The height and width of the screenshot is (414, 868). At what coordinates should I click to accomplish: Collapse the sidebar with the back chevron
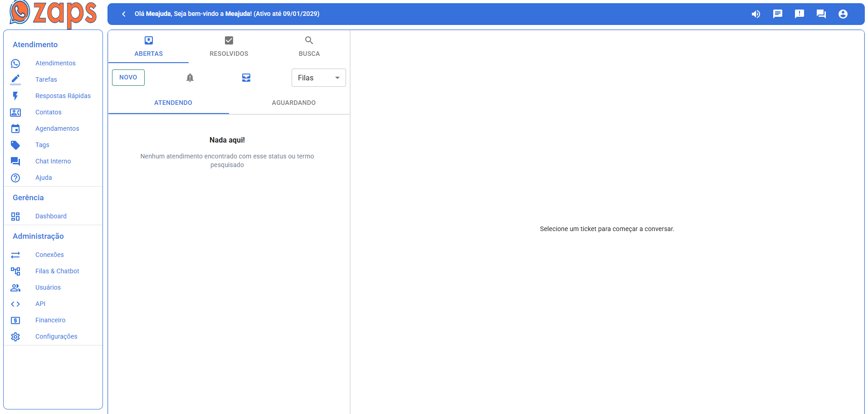click(x=123, y=14)
